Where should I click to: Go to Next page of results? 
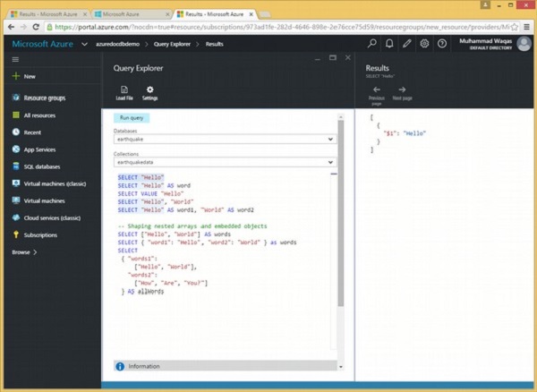tap(402, 89)
